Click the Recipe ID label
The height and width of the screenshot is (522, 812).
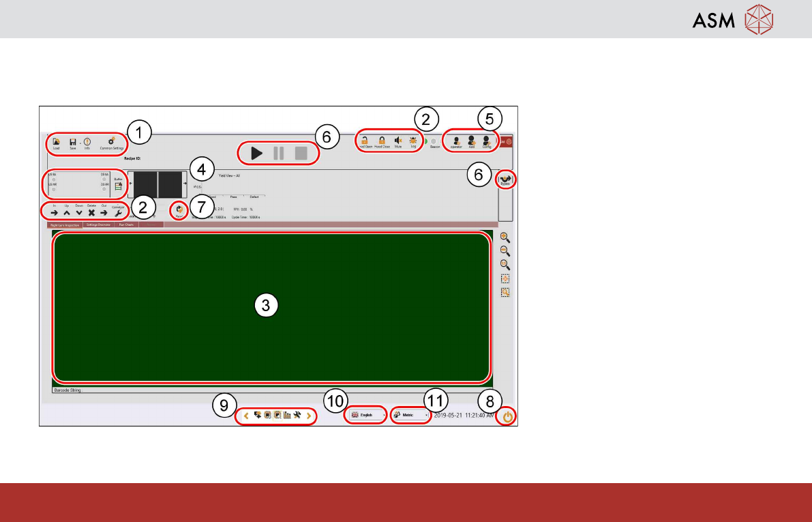pos(132,158)
